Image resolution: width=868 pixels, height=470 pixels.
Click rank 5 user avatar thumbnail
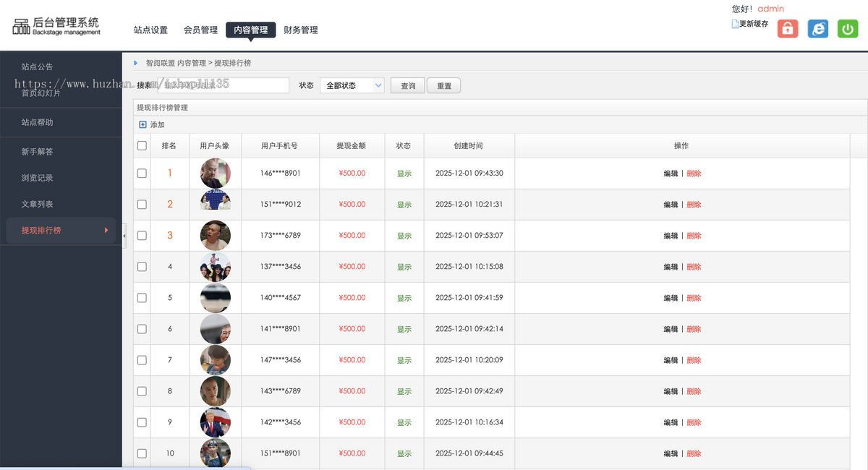pyautogui.click(x=215, y=297)
